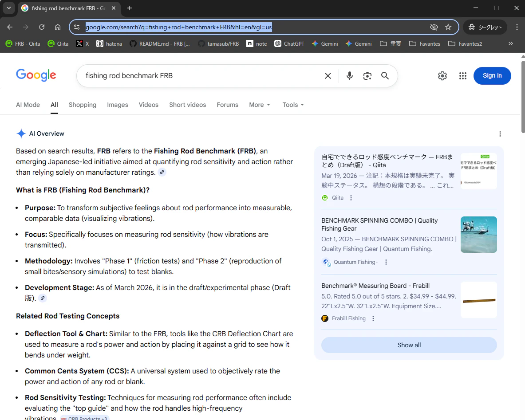Click the browser forward arrow

pos(26,27)
